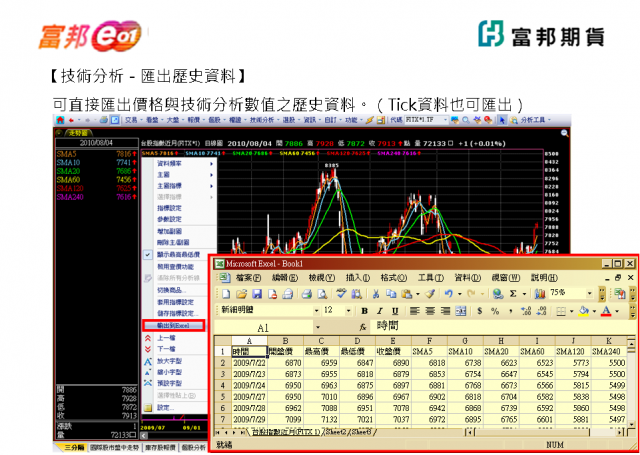Screen dimensions: 640x455
Task: Select the Sheet2 worksheet tab in Excel
Action: click(336, 431)
